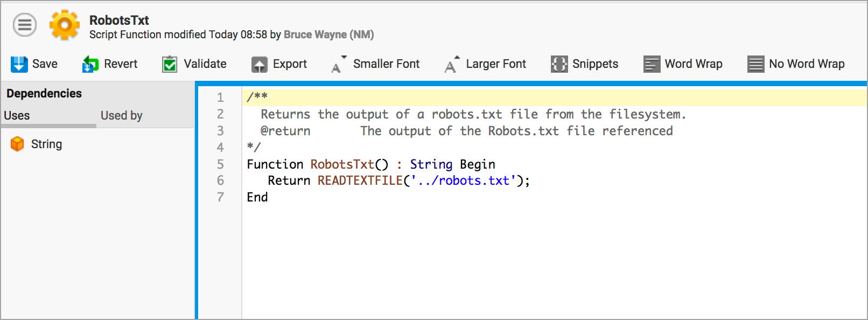Click the No Word Wrap lines icon
868x320 pixels.
tap(755, 64)
